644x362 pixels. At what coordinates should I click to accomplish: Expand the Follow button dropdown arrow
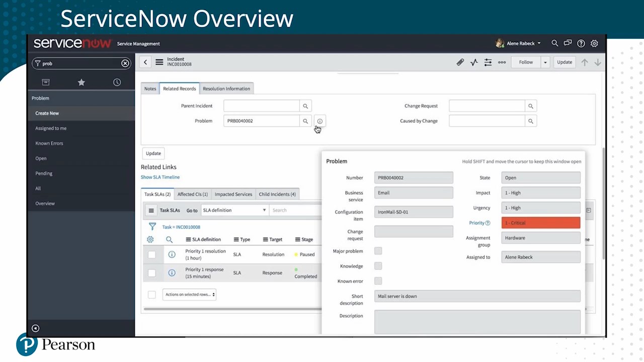click(x=545, y=62)
